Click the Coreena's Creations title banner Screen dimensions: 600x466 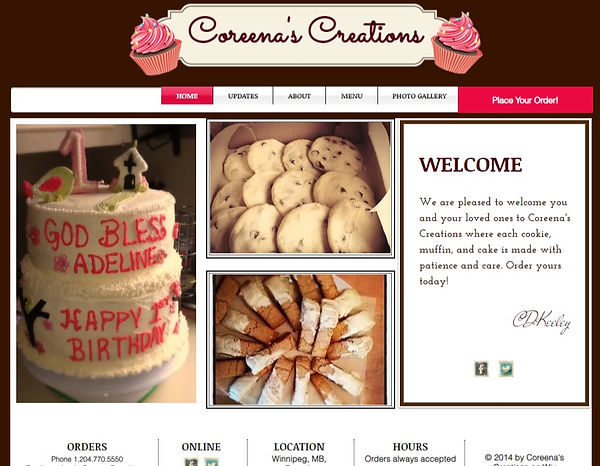coord(306,35)
